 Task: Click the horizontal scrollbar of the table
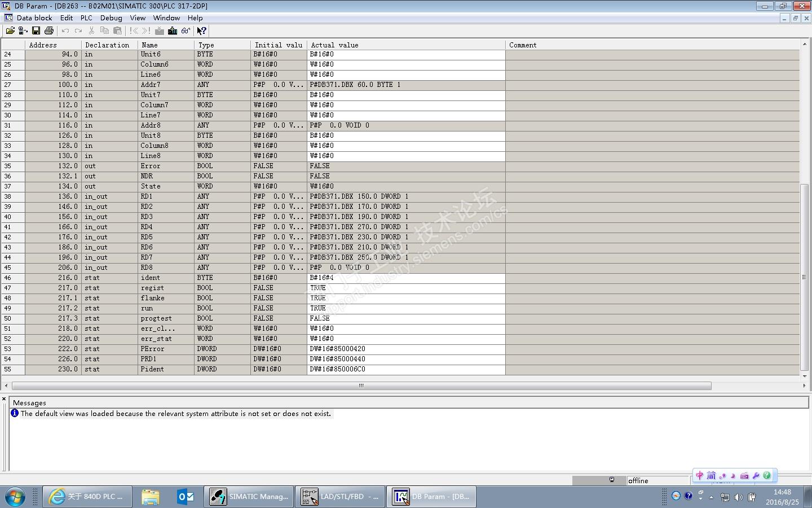coord(361,386)
